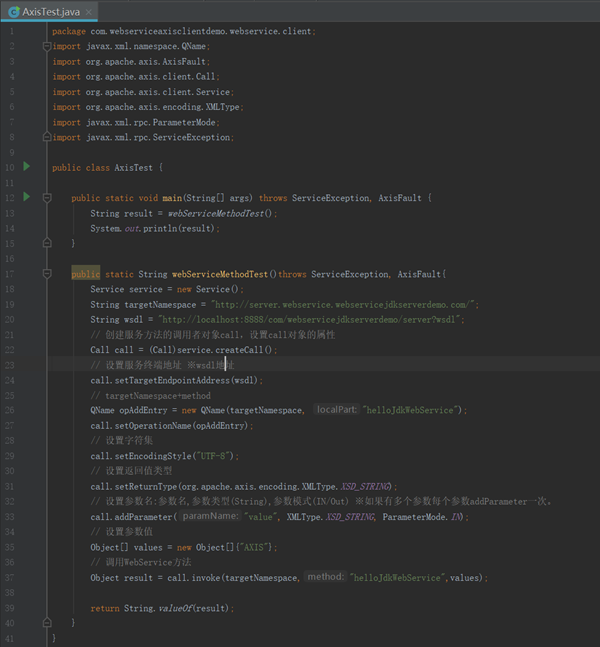The height and width of the screenshot is (647, 600).
Task: Click 'setTargetEndpointAddress' on line 24
Action: click(x=172, y=380)
